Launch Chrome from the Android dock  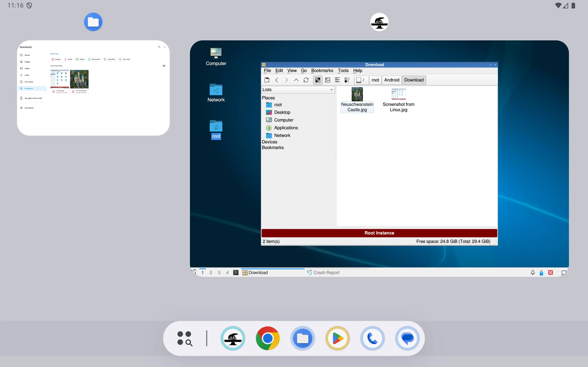(268, 338)
